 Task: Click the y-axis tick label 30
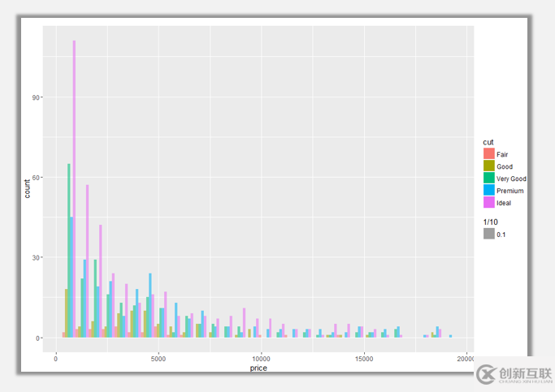(36, 257)
